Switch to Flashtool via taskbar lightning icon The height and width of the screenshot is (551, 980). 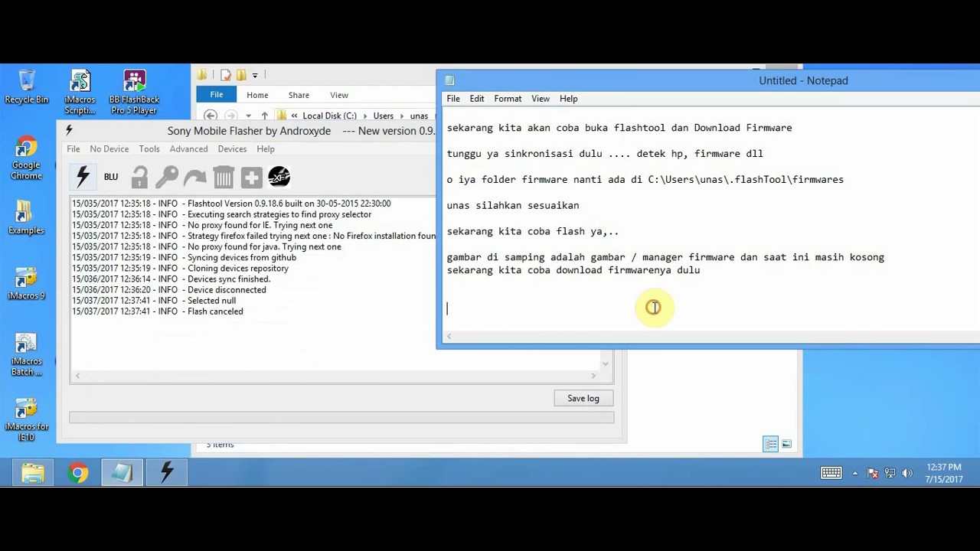click(166, 473)
